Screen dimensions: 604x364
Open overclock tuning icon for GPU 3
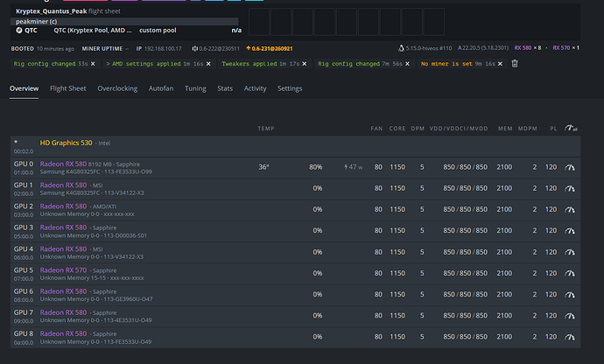tap(570, 231)
